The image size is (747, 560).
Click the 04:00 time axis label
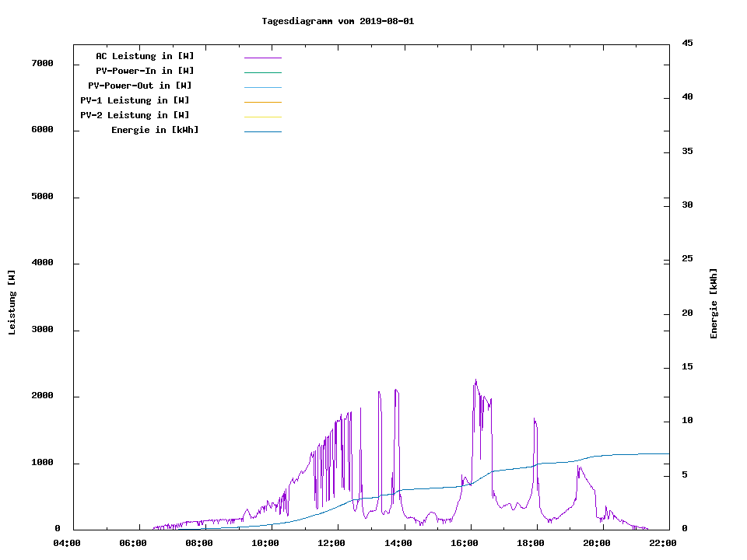(x=66, y=543)
